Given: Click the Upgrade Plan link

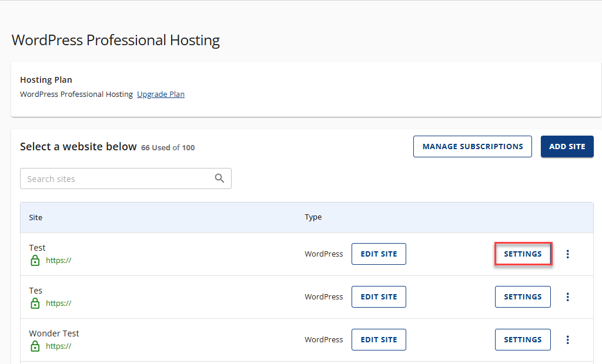Looking at the screenshot, I should [x=160, y=94].
